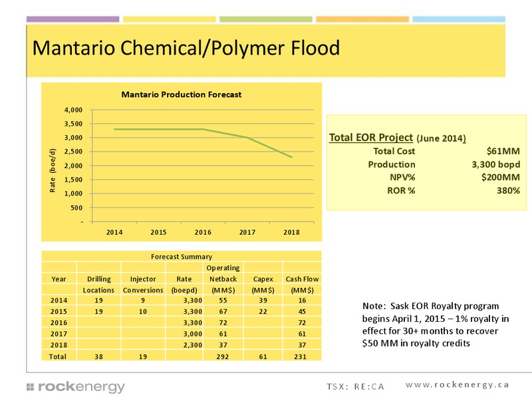532x399 pixels.
Task: Click the green color bar at top
Action: pos(266,19)
